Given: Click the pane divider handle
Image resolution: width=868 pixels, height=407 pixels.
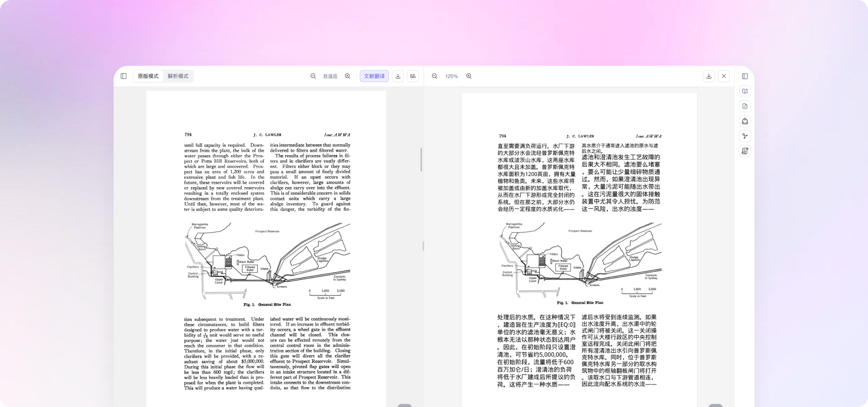Looking at the screenshot, I should pos(423,246).
